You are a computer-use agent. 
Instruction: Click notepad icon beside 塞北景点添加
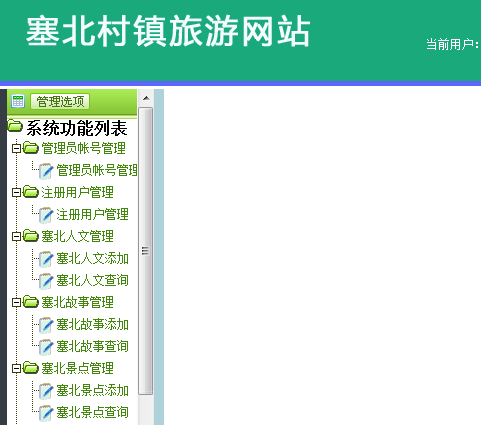point(46,391)
